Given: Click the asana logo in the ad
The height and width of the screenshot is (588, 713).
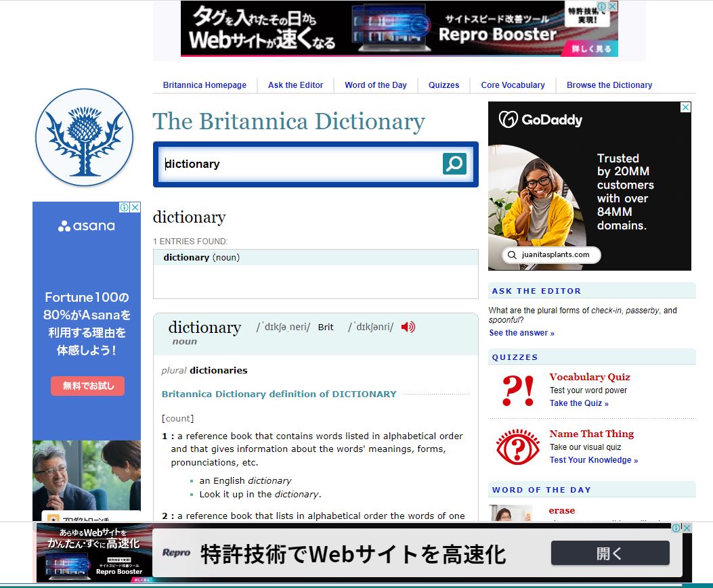Looking at the screenshot, I should (x=87, y=226).
